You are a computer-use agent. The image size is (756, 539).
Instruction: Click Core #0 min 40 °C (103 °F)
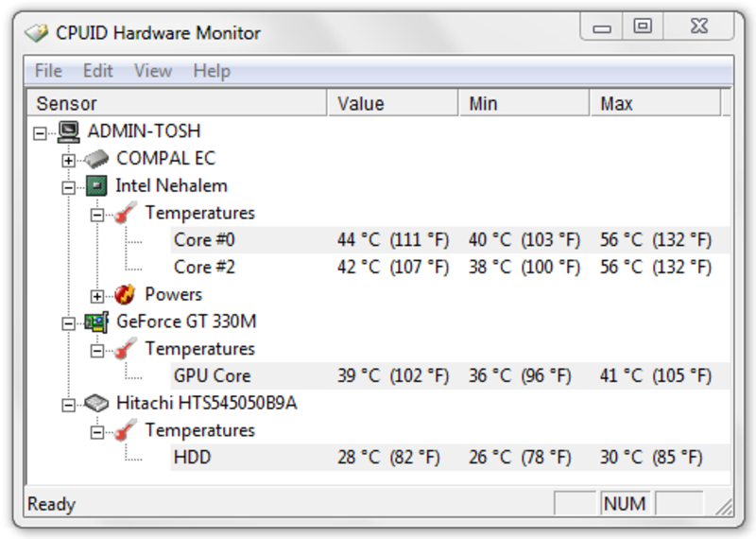point(524,240)
